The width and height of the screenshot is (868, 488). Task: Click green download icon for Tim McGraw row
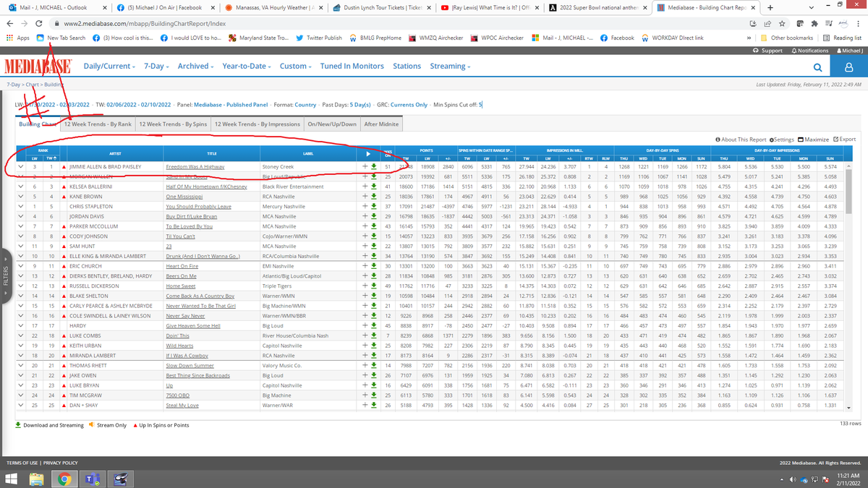374,396
